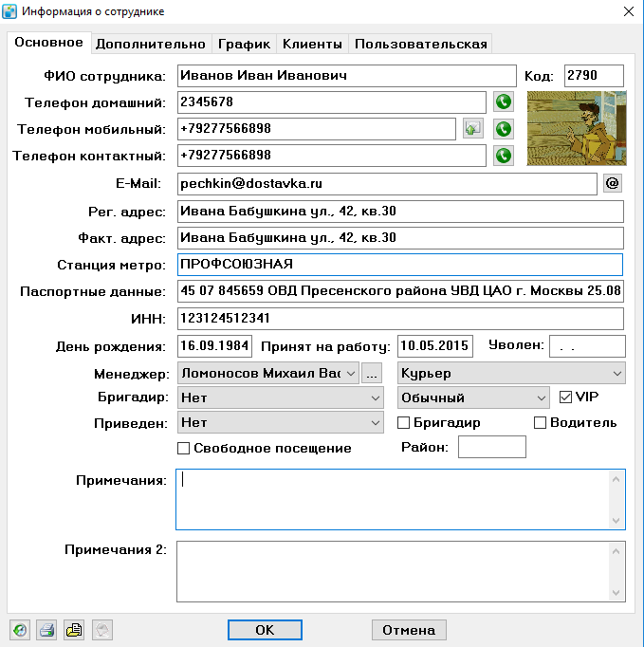Click the ФИО сотрудника field

tap(347, 76)
